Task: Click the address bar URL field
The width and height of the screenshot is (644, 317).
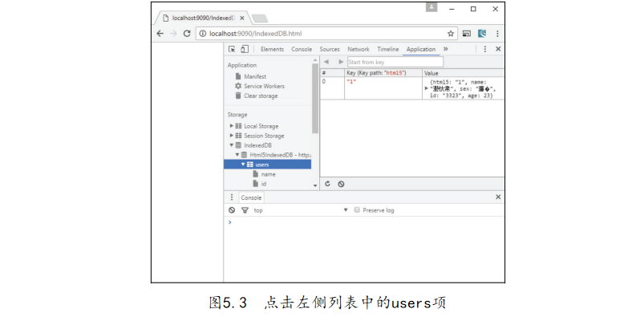Action: point(326,34)
